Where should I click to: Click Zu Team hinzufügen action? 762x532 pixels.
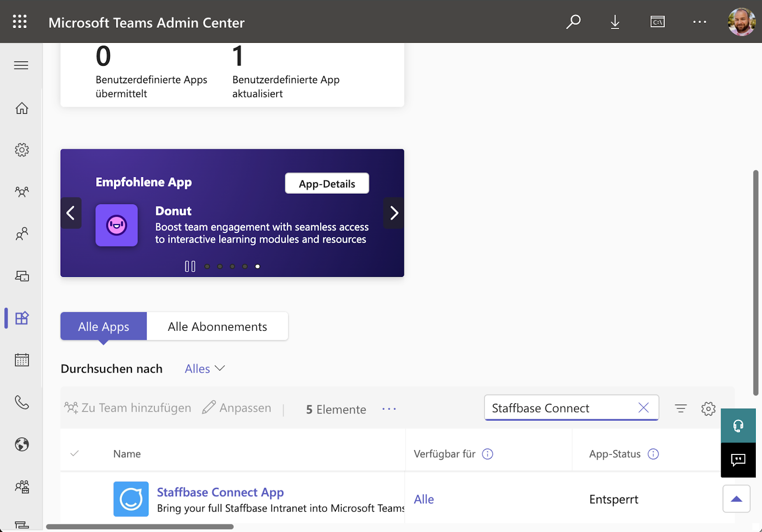[x=128, y=408]
